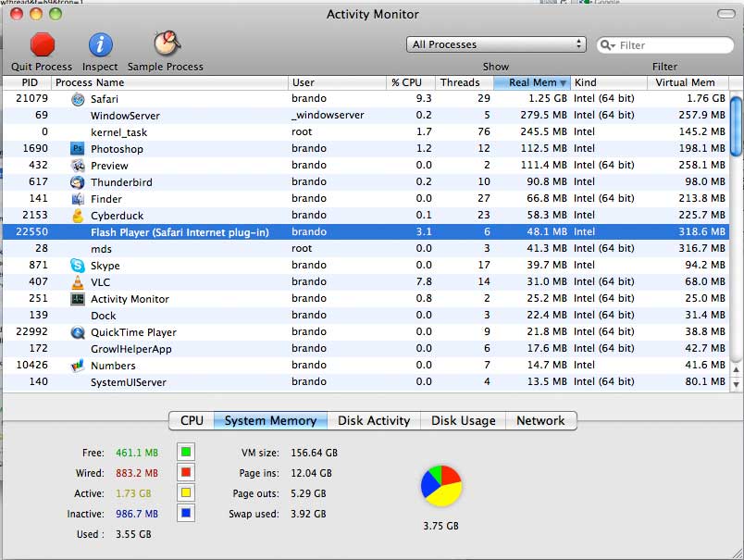Sort by the % CPU column header
This screenshot has width=744, height=560.
(411, 82)
